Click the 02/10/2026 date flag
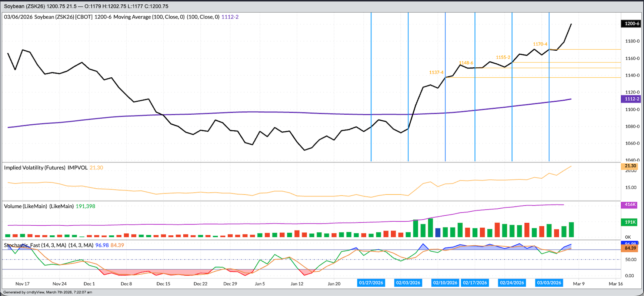The image size is (644, 296). (445, 283)
